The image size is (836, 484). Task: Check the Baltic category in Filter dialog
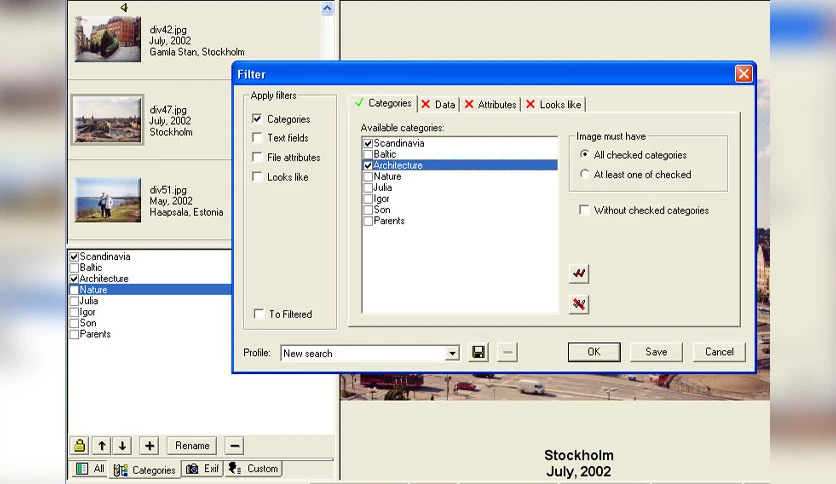click(x=368, y=155)
